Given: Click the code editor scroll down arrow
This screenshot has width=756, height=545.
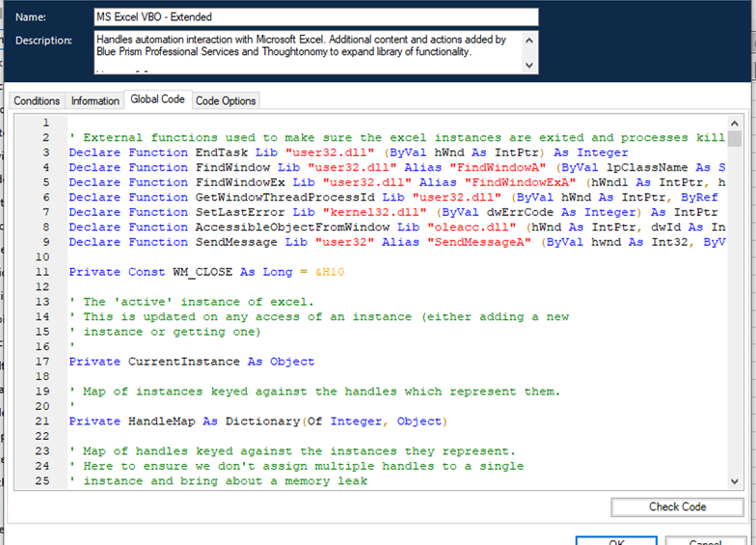Looking at the screenshot, I should pyautogui.click(x=735, y=481).
